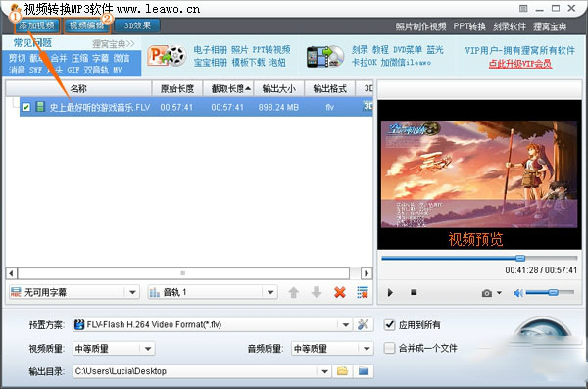Open the wrench preset settings icon
Image resolution: width=588 pixels, height=389 pixels.
(363, 324)
